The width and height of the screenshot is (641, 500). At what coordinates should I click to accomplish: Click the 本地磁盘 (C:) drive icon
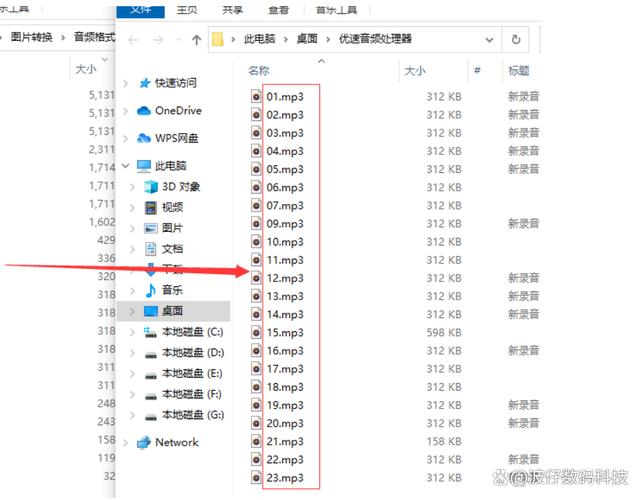150,332
